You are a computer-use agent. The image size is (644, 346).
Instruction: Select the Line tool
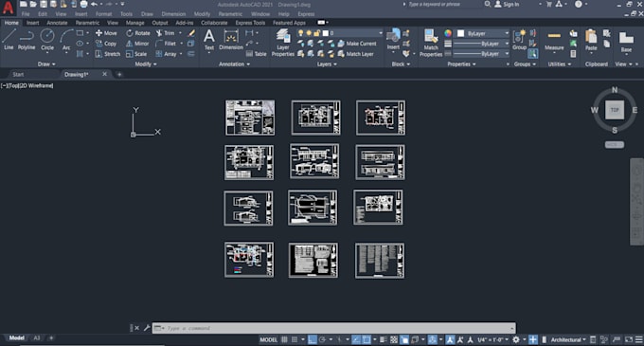9,40
